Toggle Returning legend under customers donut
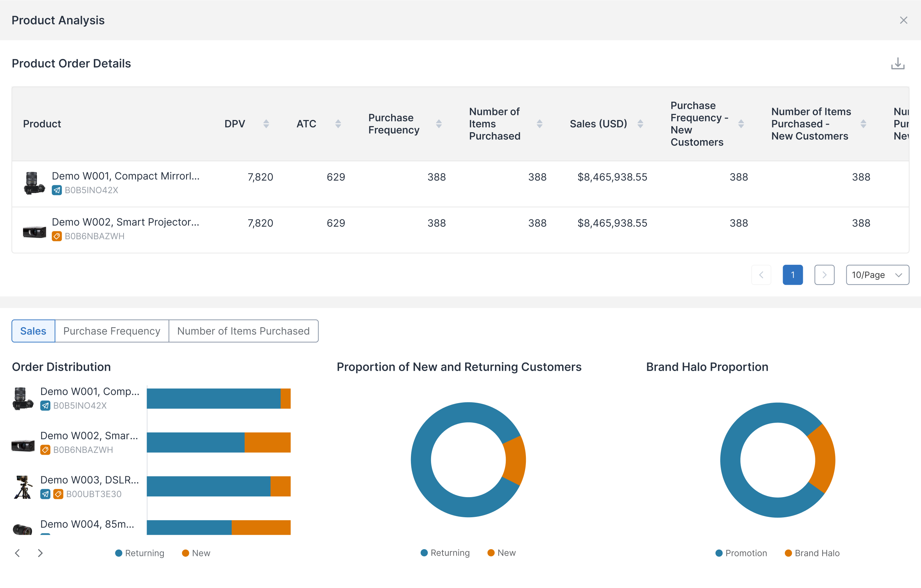 (445, 553)
